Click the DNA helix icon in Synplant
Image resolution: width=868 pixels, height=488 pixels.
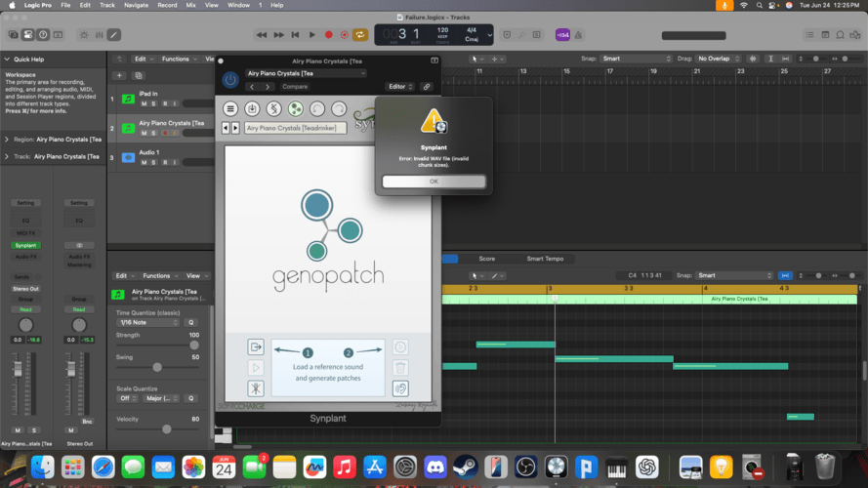pos(273,108)
